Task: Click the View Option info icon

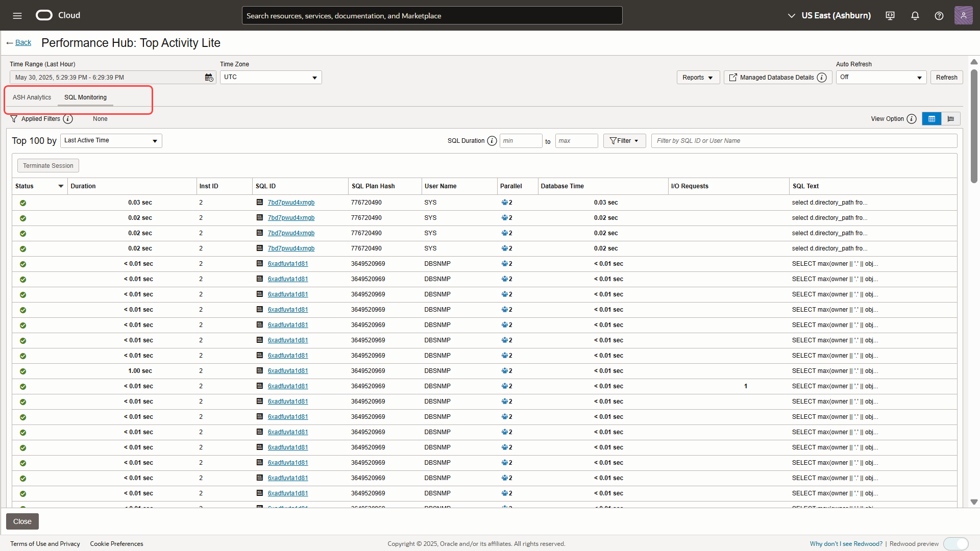Action: click(912, 119)
